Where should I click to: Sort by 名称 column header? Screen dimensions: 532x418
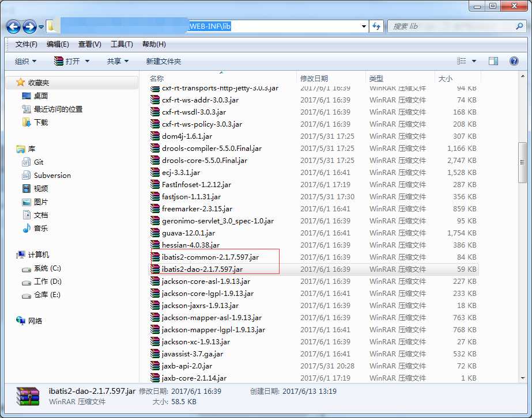tap(221, 78)
